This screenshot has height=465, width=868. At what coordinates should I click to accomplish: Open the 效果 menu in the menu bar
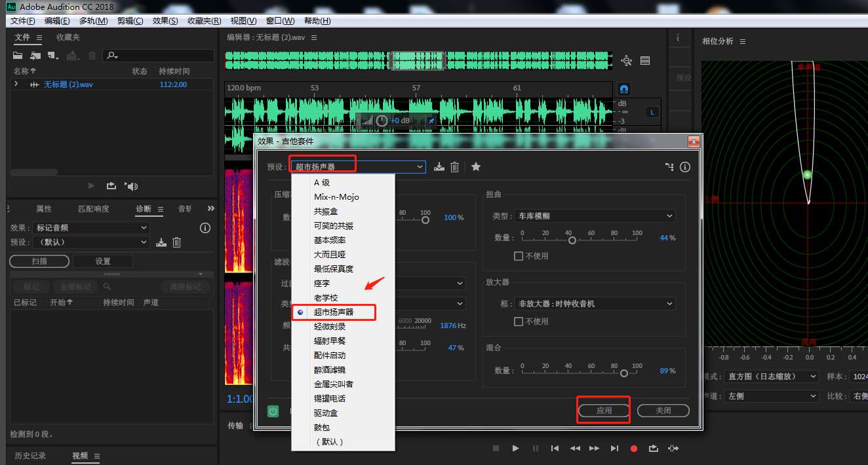(x=167, y=20)
